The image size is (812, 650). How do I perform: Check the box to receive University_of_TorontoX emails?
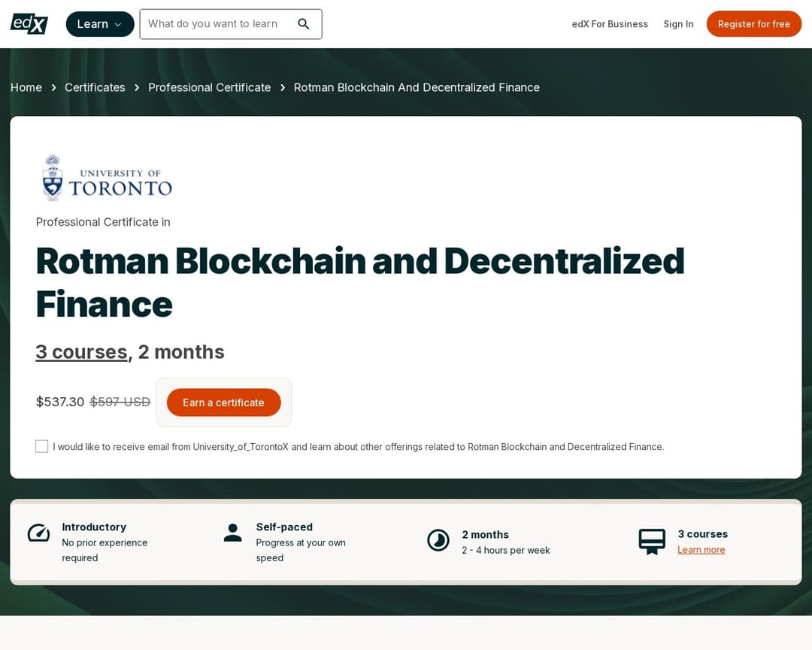click(x=41, y=446)
